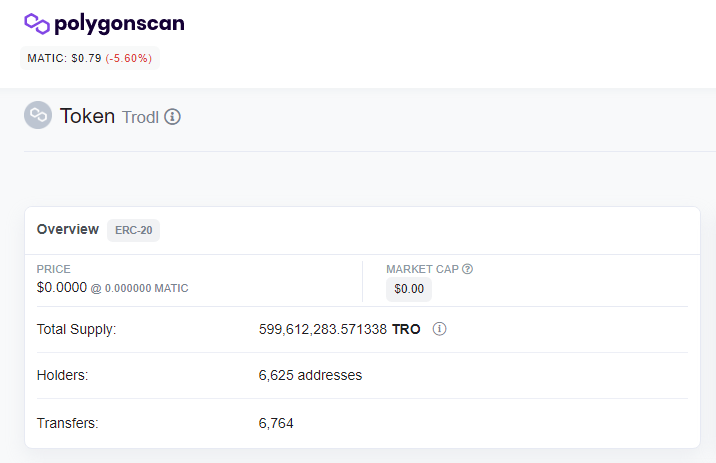
Task: Open info icon next to Trodl
Action: coord(173,117)
